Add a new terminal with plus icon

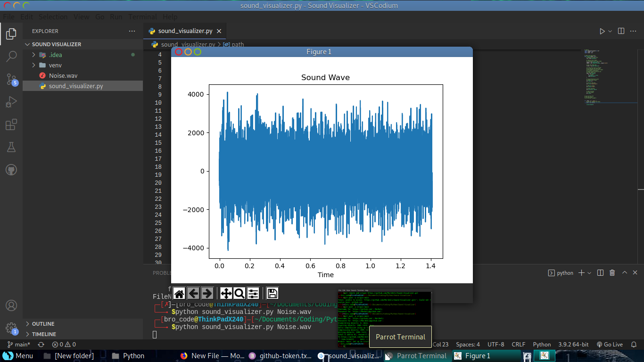point(581,273)
